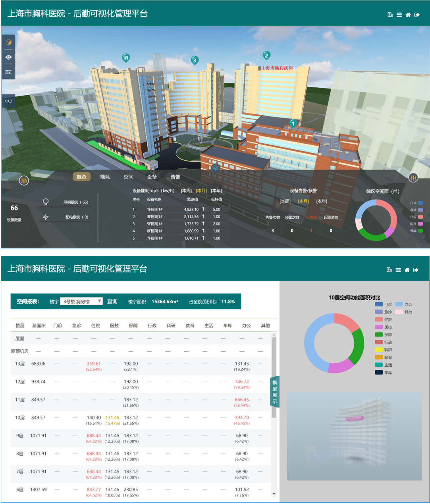Select 本周 under 设备告警/预警

tap(285, 202)
